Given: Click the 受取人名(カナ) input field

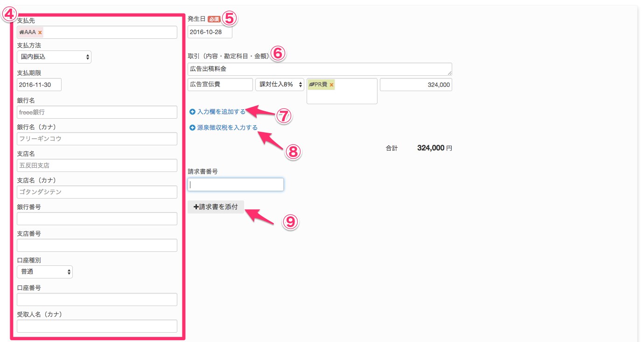Looking at the screenshot, I should click(x=97, y=326).
